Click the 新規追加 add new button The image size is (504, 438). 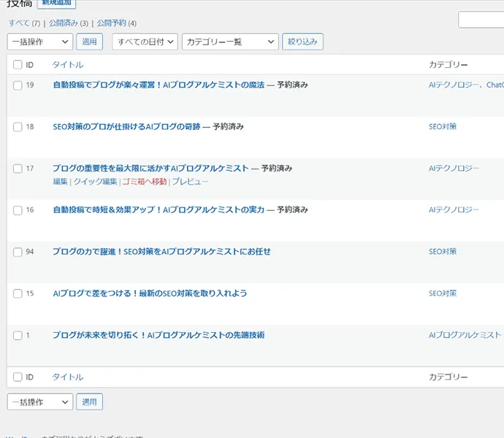pos(56,4)
